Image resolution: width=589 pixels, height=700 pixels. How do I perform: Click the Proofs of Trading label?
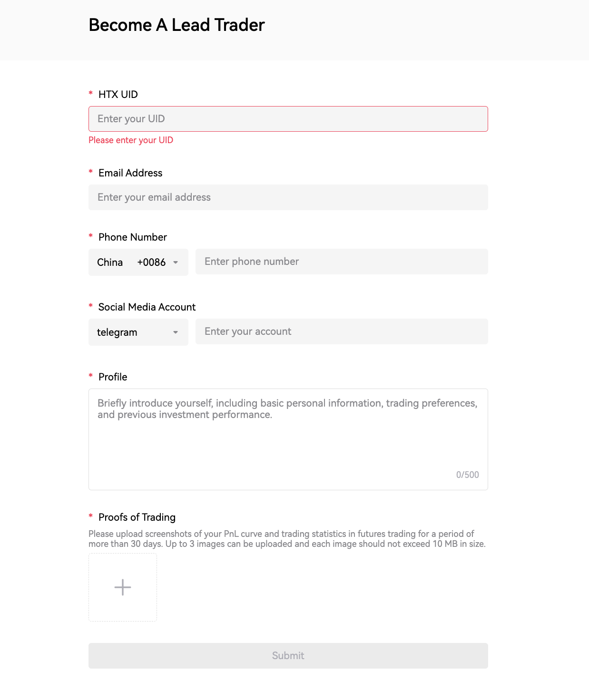coord(137,517)
